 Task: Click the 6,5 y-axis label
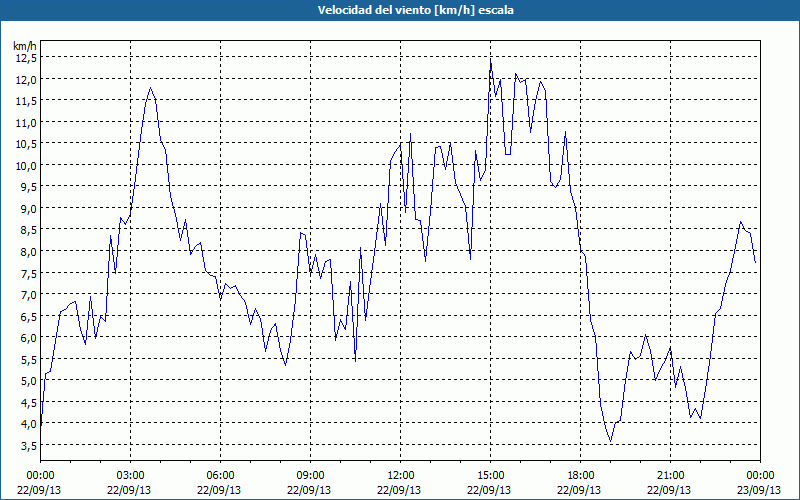pyautogui.click(x=29, y=316)
